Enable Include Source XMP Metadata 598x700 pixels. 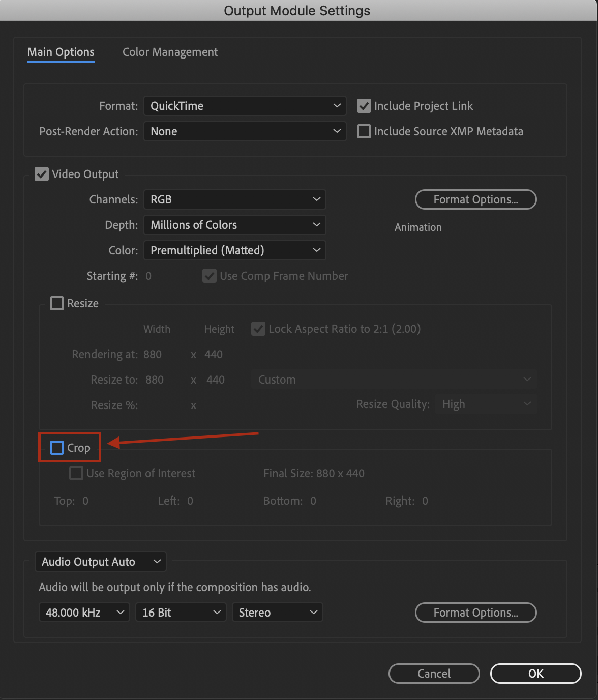pyautogui.click(x=364, y=131)
